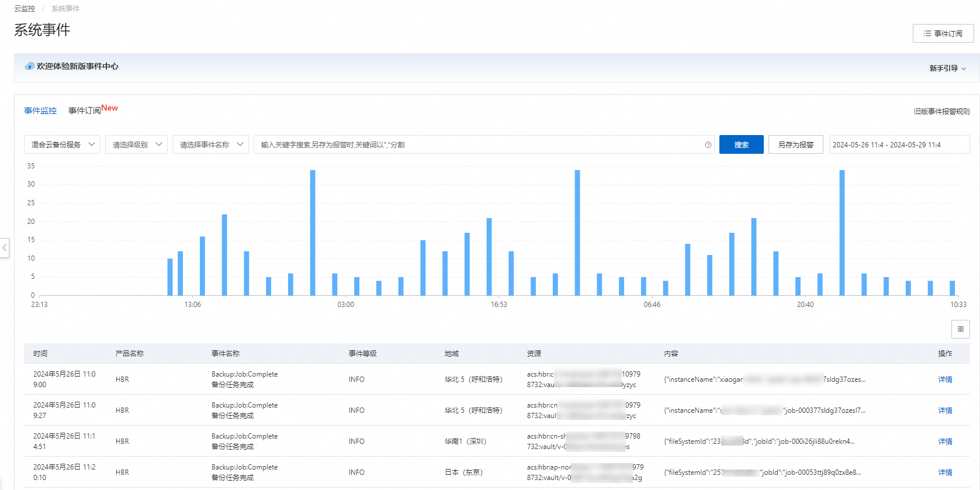Click the 产品名称 column header
The width and height of the screenshot is (980, 490).
[130, 354]
